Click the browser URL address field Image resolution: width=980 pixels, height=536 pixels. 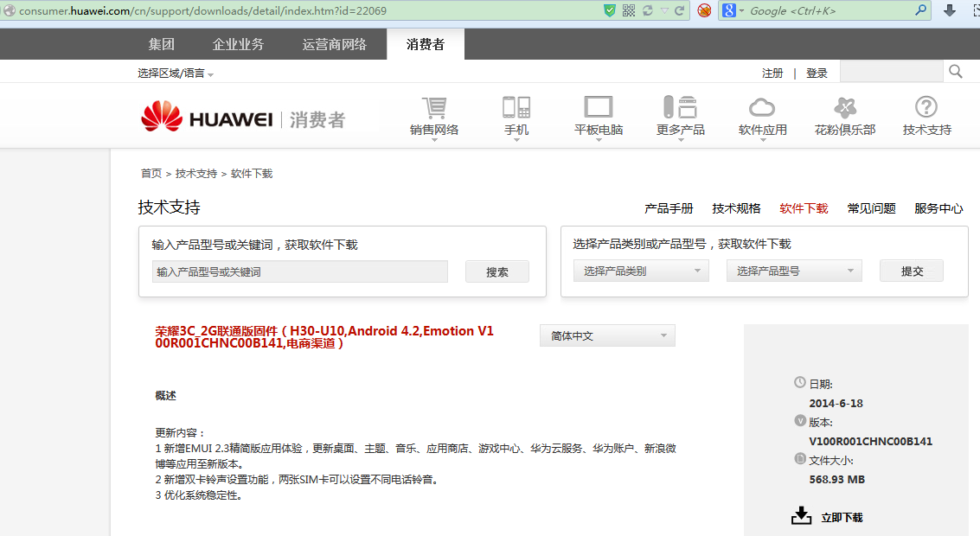pos(300,10)
